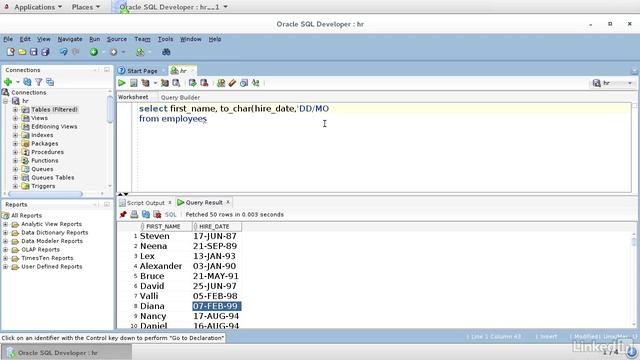This screenshot has width=640, height=360.
Task: Switch to the Query Builder tab
Action: coord(180,97)
